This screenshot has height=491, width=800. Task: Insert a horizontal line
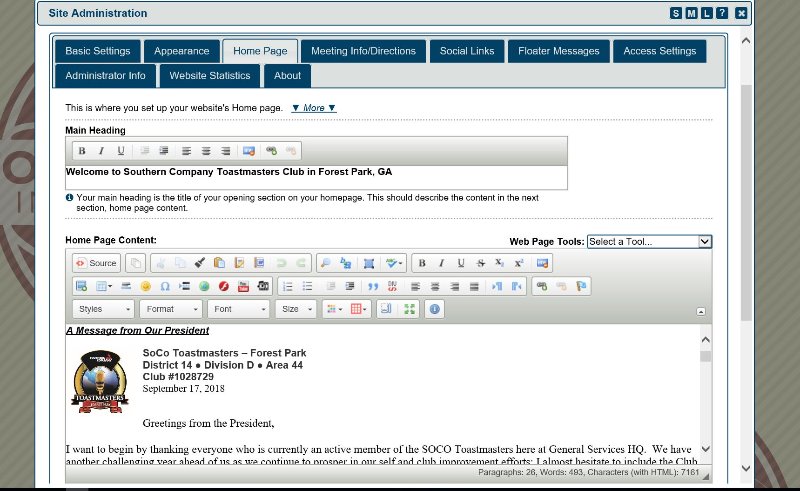(126, 286)
